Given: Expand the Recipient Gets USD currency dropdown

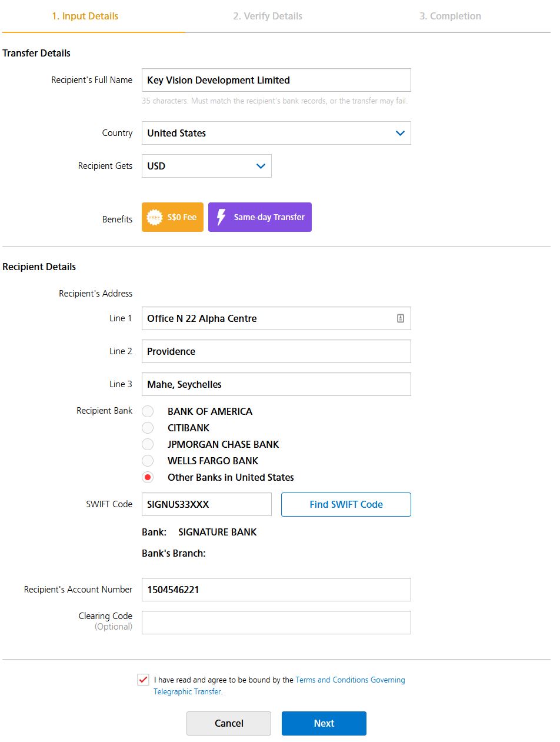Looking at the screenshot, I should [206, 166].
